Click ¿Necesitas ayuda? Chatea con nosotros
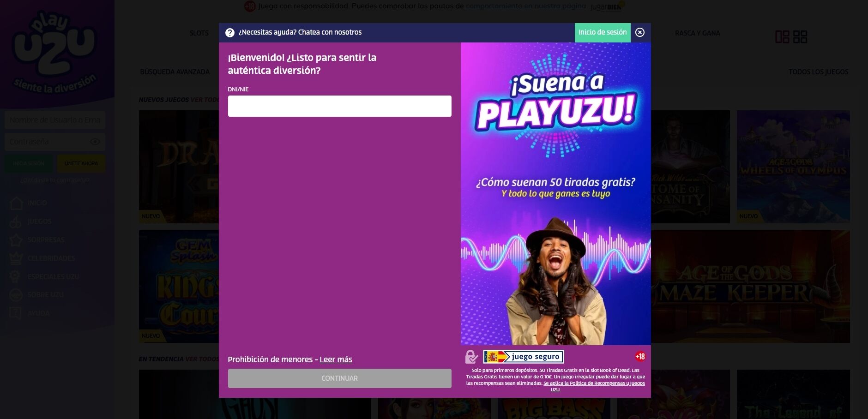868x419 pixels. pyautogui.click(x=300, y=32)
